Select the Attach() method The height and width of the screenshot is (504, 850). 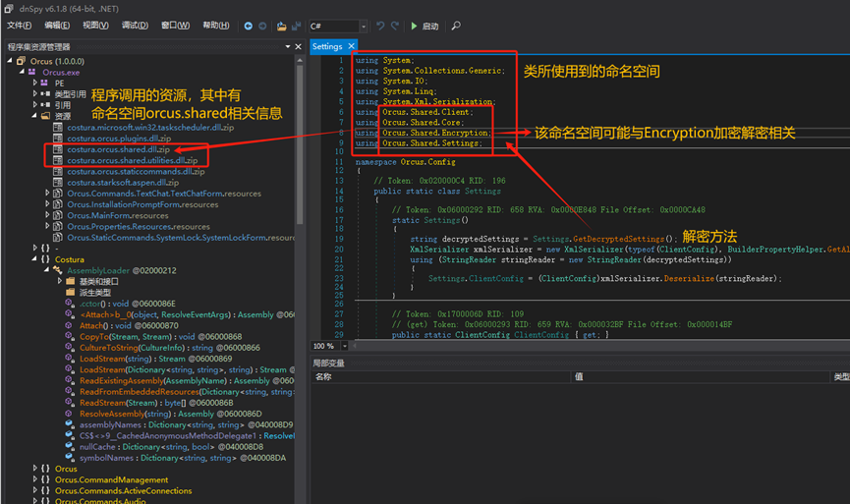[129, 325]
